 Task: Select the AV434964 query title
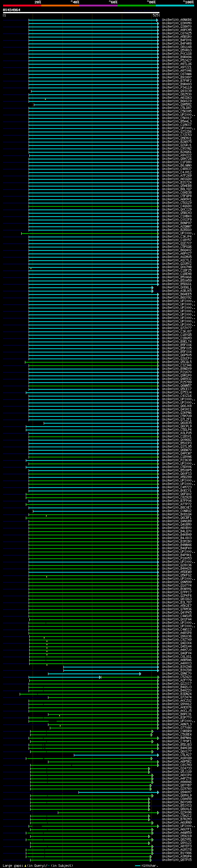(11, 10)
